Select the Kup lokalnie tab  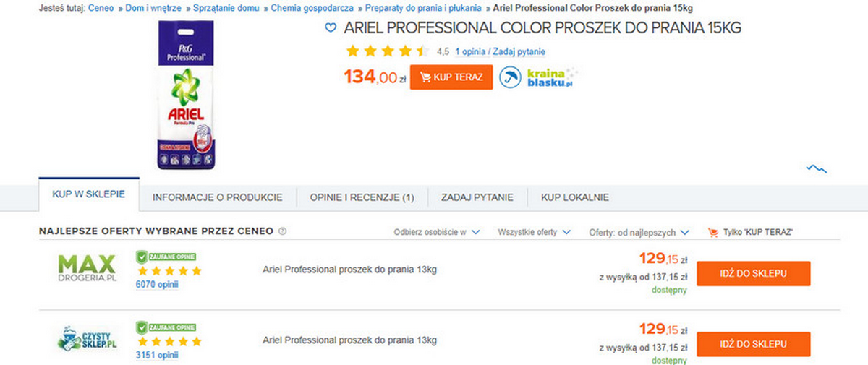click(575, 197)
